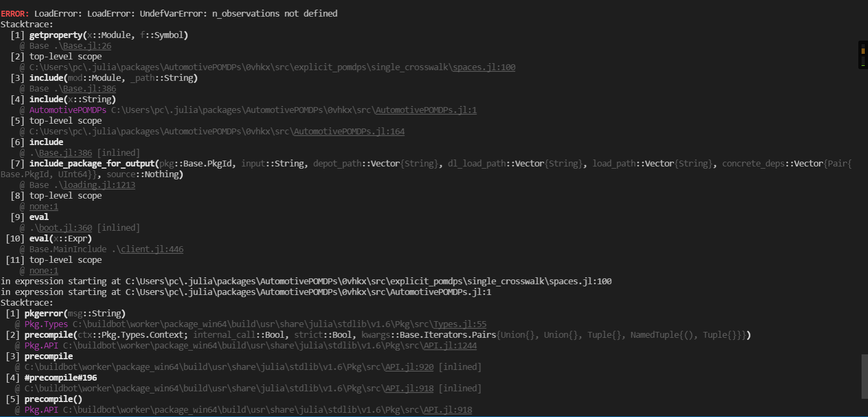Open API.jl:918 link under precompile()
The width and height of the screenshot is (868, 417).
448,410
